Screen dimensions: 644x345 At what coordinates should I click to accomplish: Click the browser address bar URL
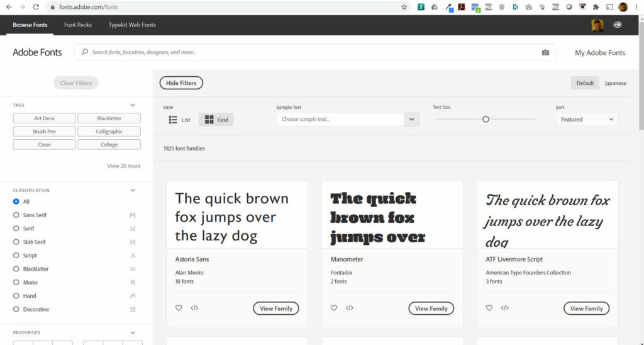click(89, 7)
